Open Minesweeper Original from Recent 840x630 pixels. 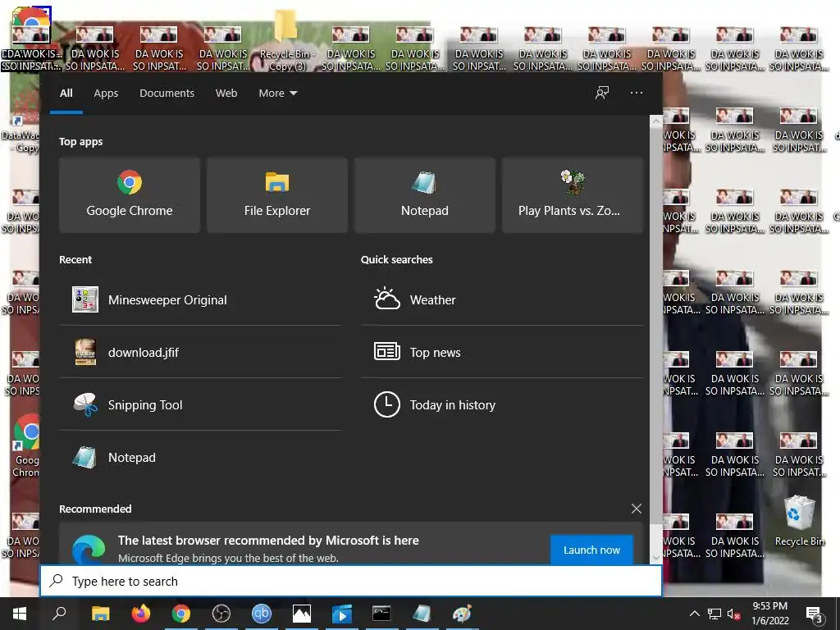(200, 300)
